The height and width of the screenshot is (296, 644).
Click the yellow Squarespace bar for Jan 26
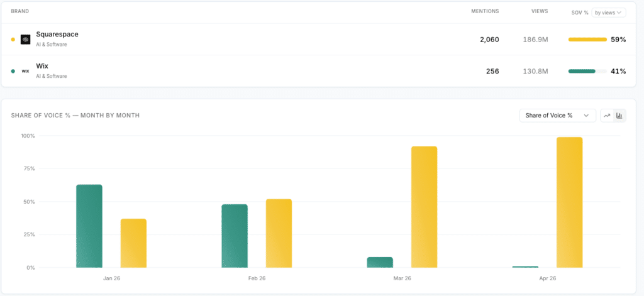(133, 243)
